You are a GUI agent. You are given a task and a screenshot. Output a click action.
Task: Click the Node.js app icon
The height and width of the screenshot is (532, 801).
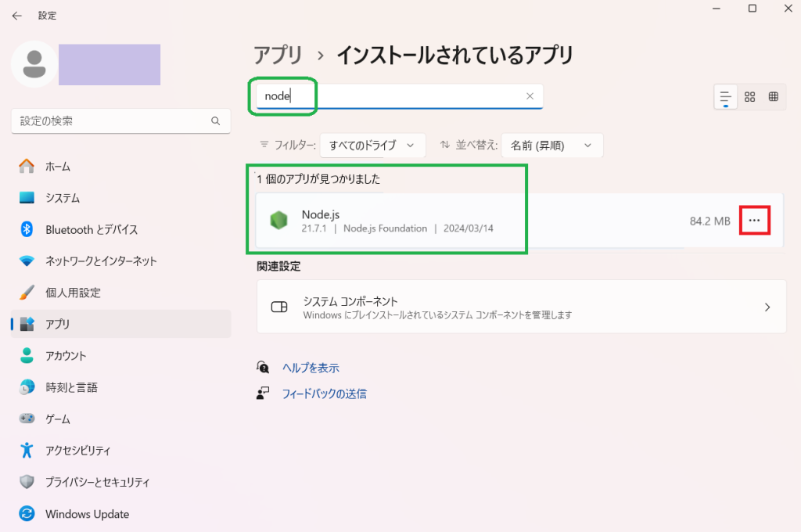coord(278,221)
